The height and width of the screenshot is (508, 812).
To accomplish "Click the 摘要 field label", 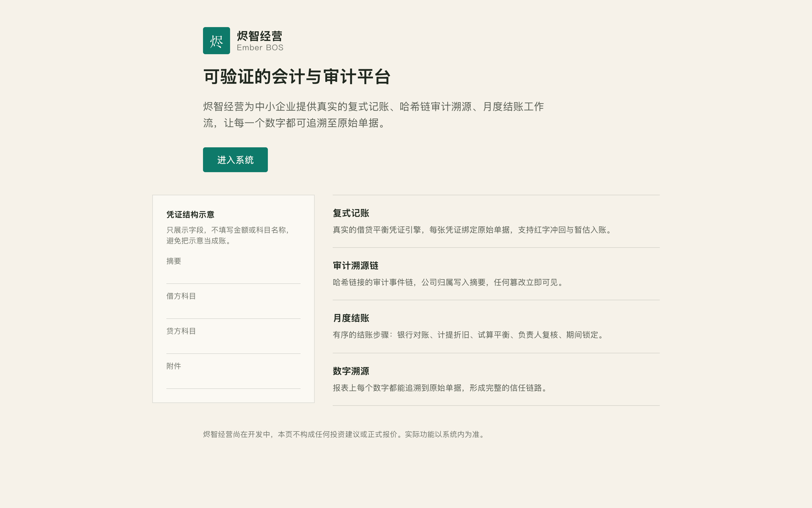I will pyautogui.click(x=174, y=261).
